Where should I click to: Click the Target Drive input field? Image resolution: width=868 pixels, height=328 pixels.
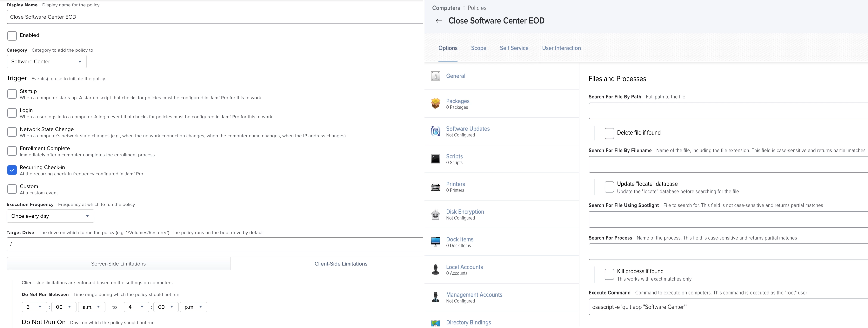(215, 245)
